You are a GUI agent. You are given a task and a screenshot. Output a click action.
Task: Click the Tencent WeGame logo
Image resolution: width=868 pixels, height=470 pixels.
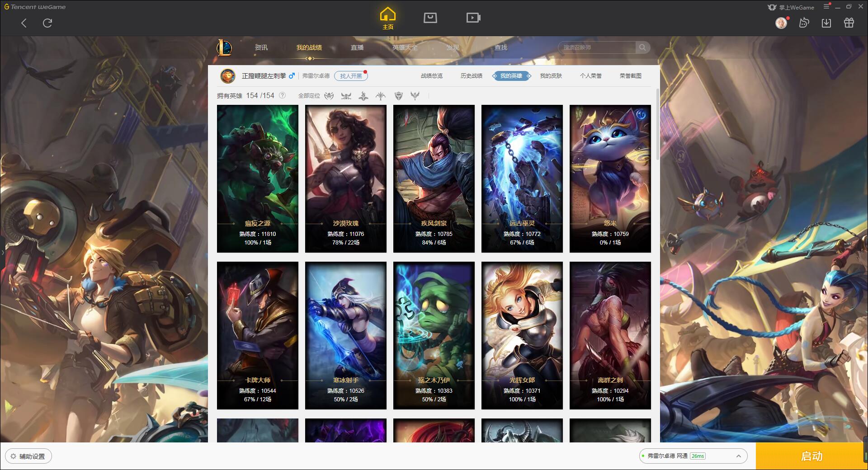pyautogui.click(x=35, y=7)
